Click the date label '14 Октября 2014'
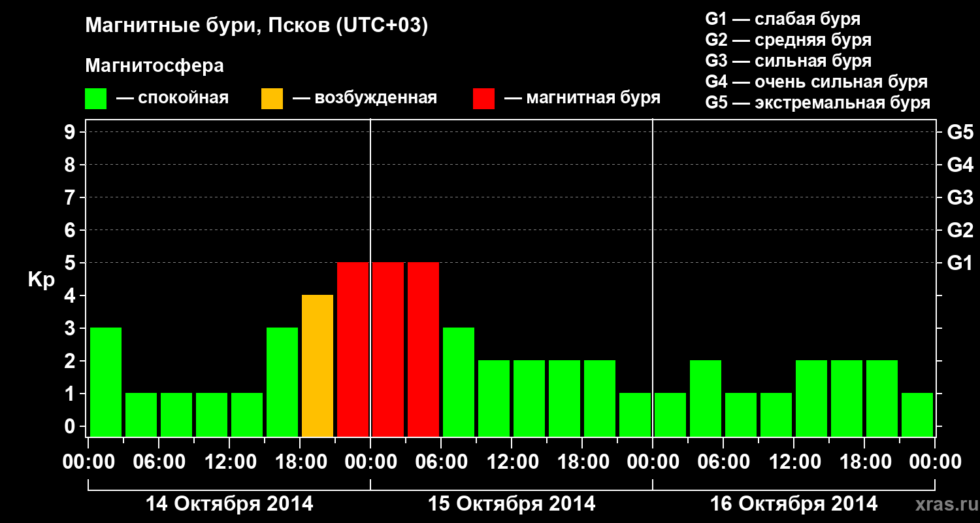This screenshot has height=523, width=980. pos(229,504)
